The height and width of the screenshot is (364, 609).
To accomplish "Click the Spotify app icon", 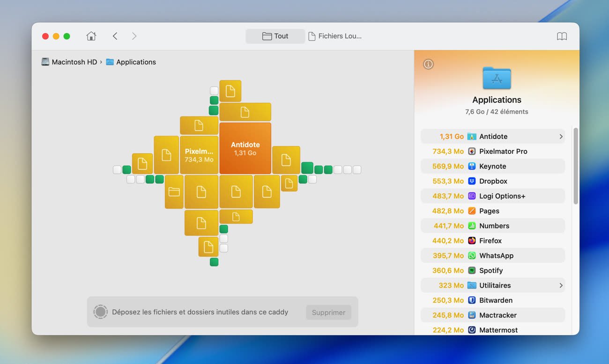I will 472,270.
